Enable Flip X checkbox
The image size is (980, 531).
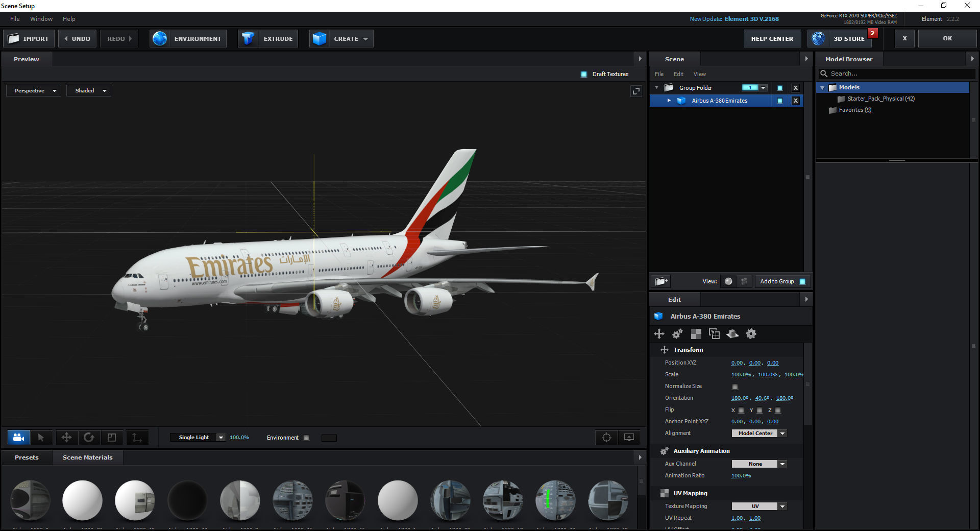point(741,410)
